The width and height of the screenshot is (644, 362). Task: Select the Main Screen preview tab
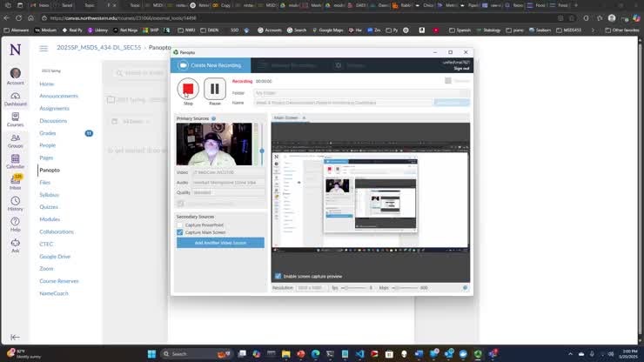286,118
